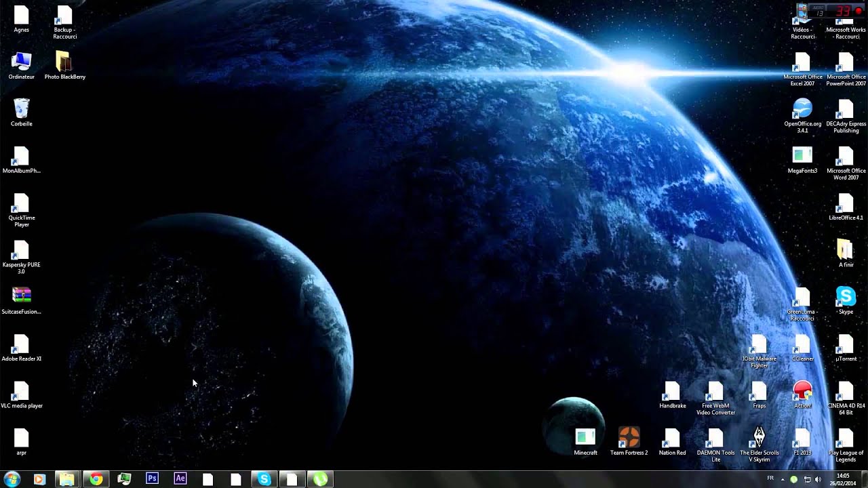
Task: Switch to Google Chrome in taskbar
Action: 96,479
